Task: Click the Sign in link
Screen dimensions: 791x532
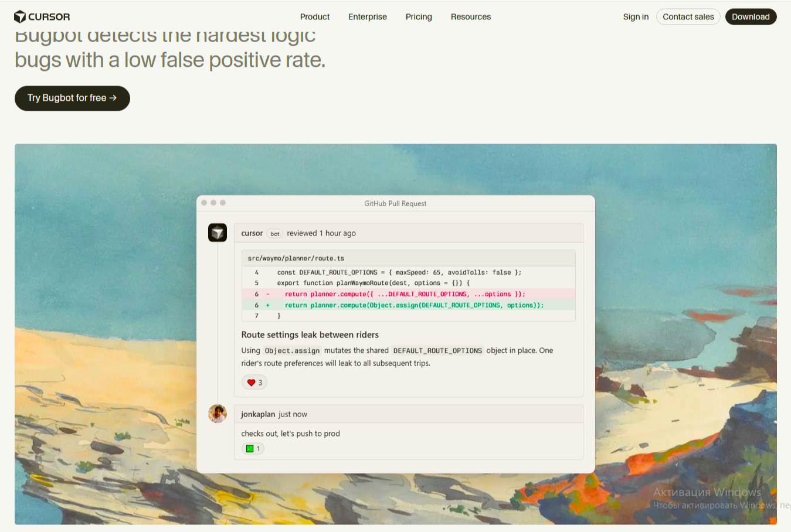Action: pyautogui.click(x=636, y=17)
